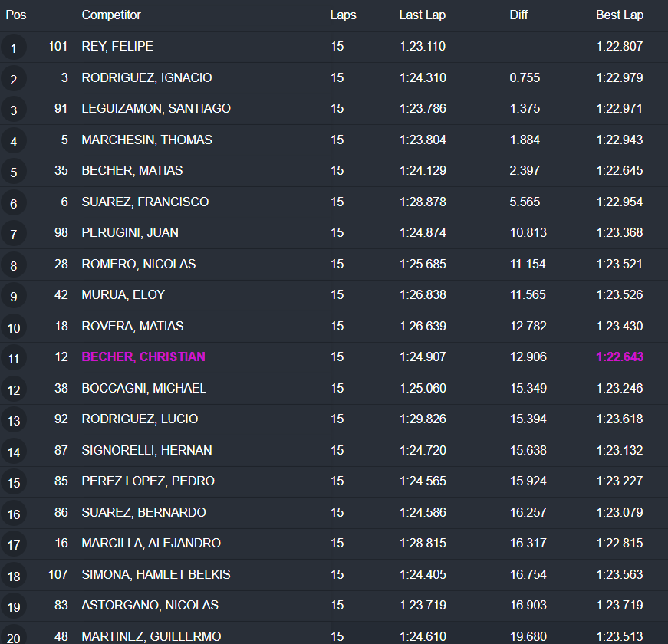
Task: Click the position 3 circle badge
Action: pos(14,110)
